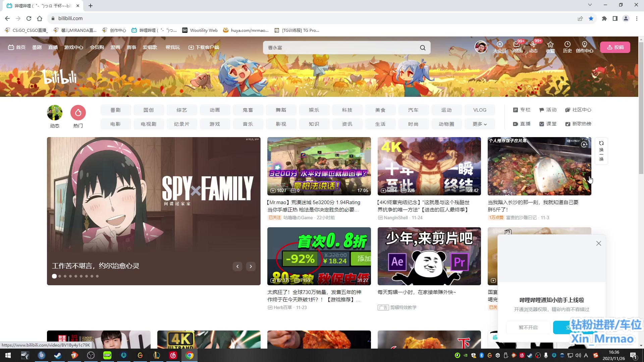Click the address bar URL
Image resolution: width=644 pixels, height=362 pixels.
70,18
